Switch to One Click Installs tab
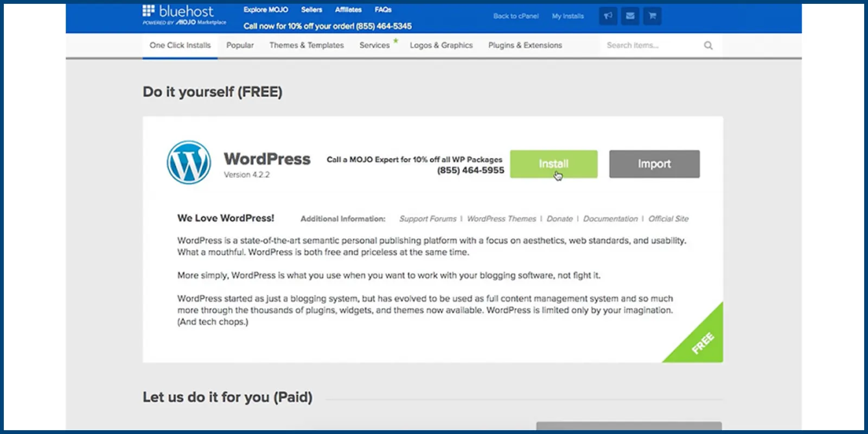Screen dimensions: 868x434 tap(180, 46)
